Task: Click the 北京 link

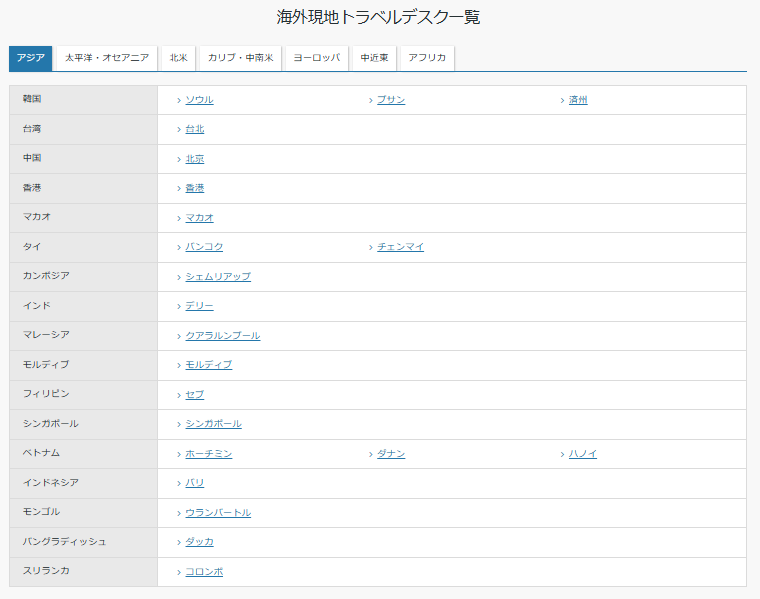Action: click(194, 159)
